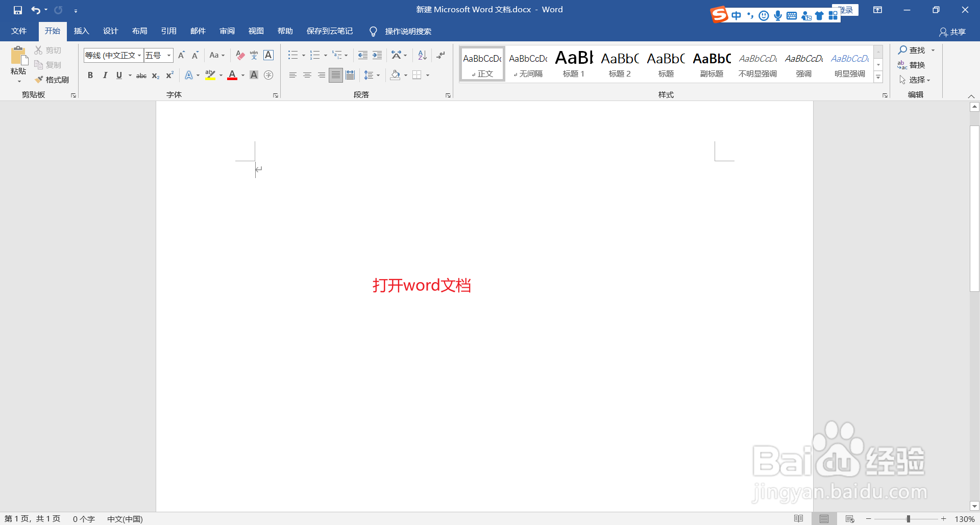This screenshot has width=980, height=525.
Task: Apply the 无间隔 style
Action: click(528, 64)
